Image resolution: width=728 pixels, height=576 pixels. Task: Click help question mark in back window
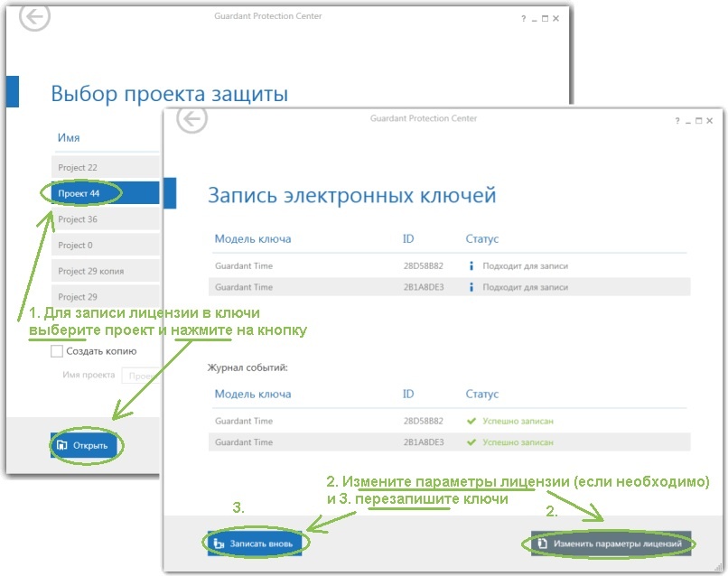tap(523, 18)
